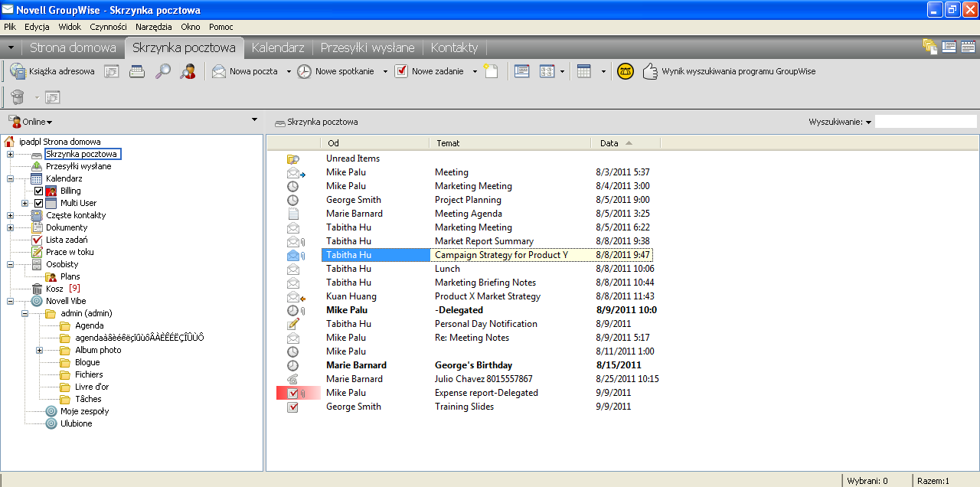
Task: Click the printer-like mailbox toolbar icon
Action: pos(137,71)
